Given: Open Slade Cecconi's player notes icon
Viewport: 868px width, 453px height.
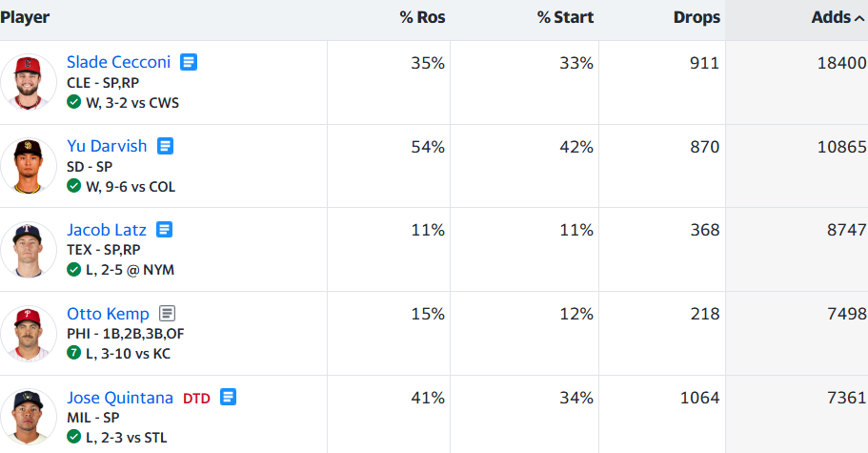Looking at the screenshot, I should pos(189,62).
